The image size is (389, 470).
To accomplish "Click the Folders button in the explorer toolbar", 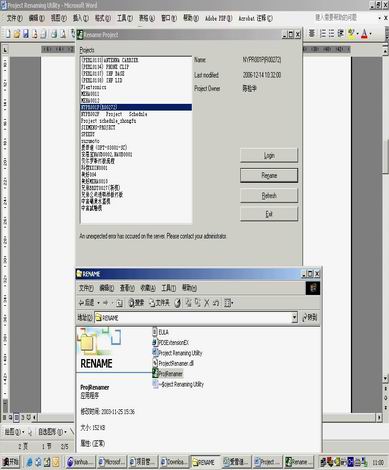I will point(159,303).
